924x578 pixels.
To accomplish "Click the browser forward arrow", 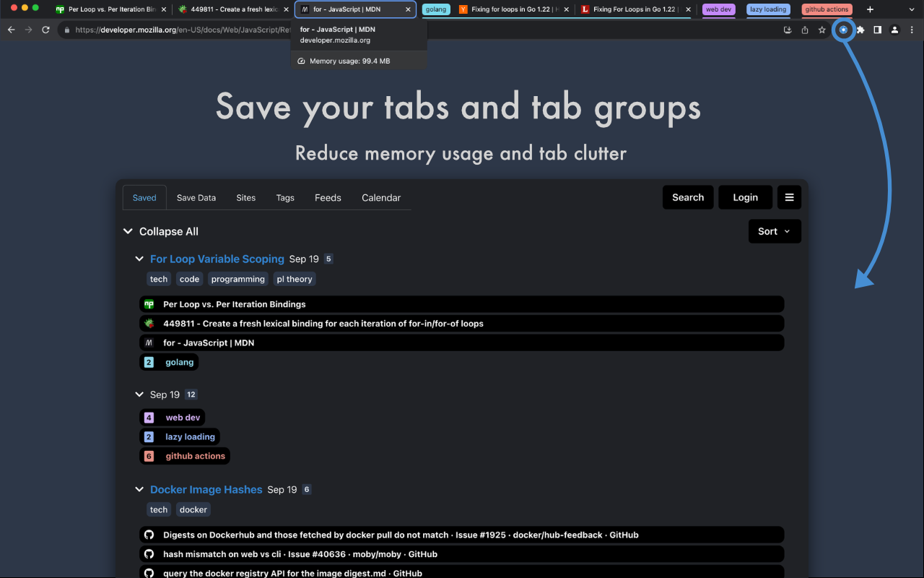I will (28, 30).
